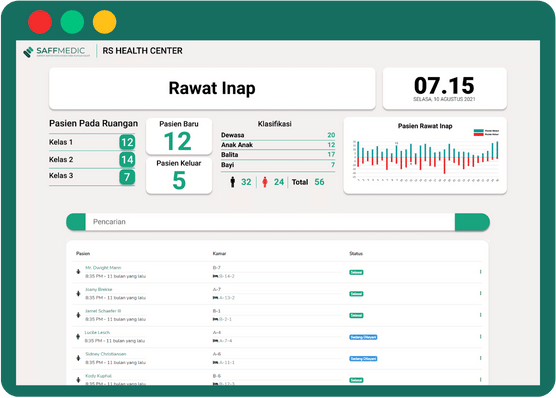Click the Status column header
The width and height of the screenshot is (556, 398).
tap(356, 253)
